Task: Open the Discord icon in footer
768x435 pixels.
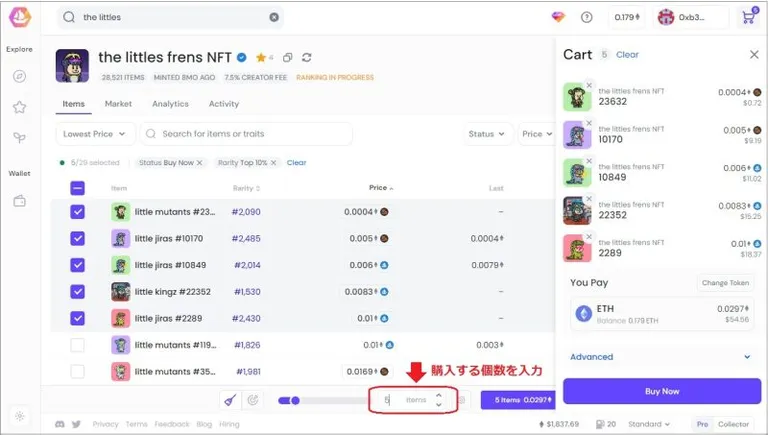Action: click(60, 424)
